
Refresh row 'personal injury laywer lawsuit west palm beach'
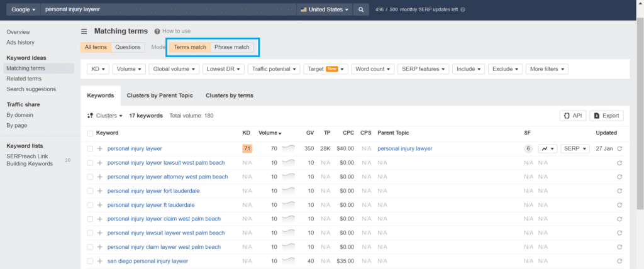pos(619,163)
